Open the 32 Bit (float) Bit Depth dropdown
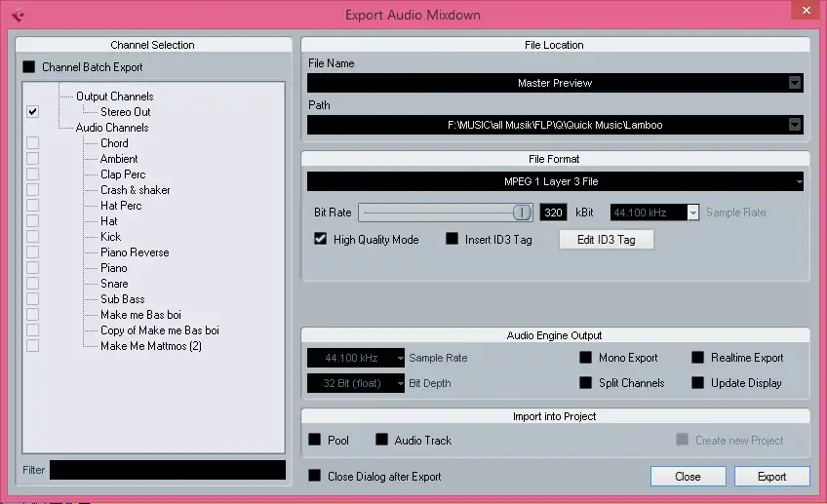Viewport: 827px width, 504px height. click(356, 383)
